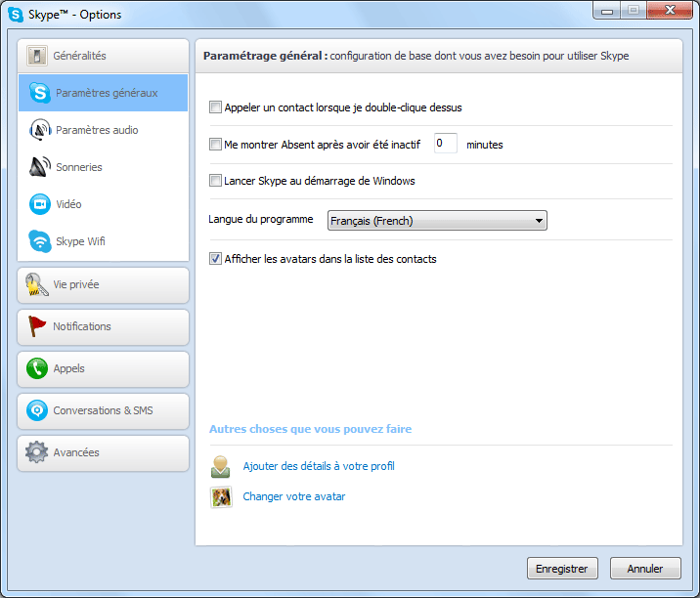Screen dimensions: 700x598
Task: Click the speaker icon for Sonneries
Action: pos(40,167)
